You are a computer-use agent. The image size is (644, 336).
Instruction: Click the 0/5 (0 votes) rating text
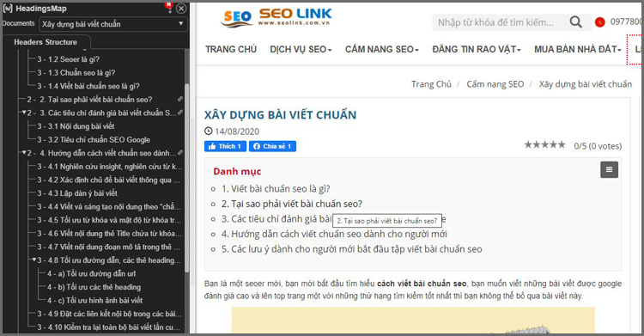point(598,146)
